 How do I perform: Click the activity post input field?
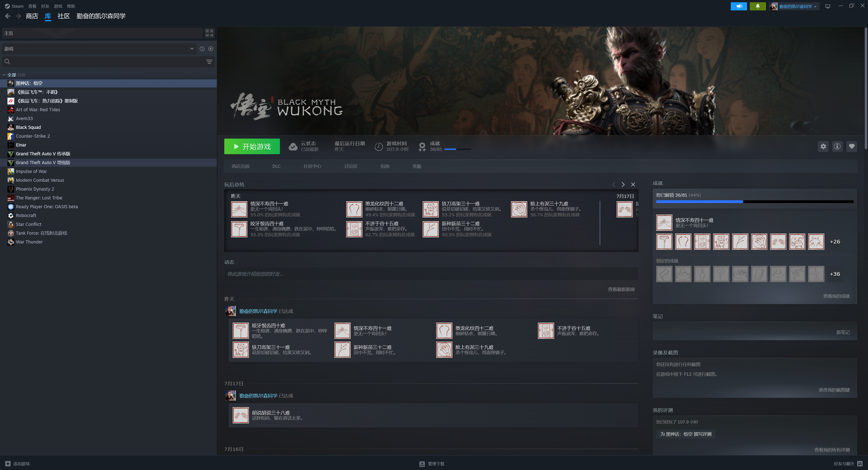431,274
